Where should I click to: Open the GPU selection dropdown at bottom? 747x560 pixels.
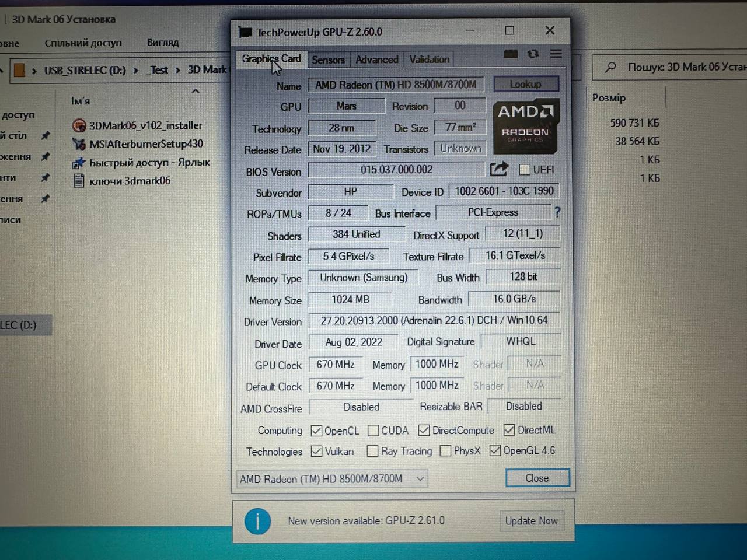click(332, 479)
